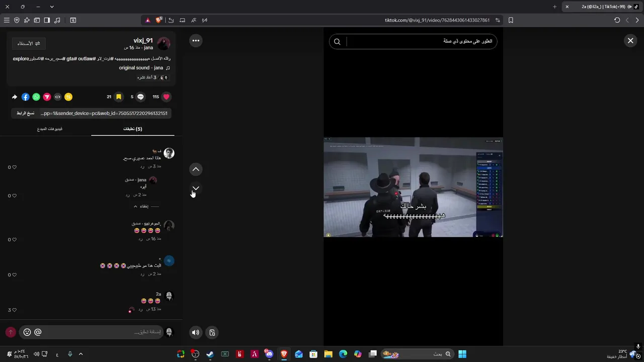Open commenter 2a's avatar
644x362 pixels.
pyautogui.click(x=169, y=296)
